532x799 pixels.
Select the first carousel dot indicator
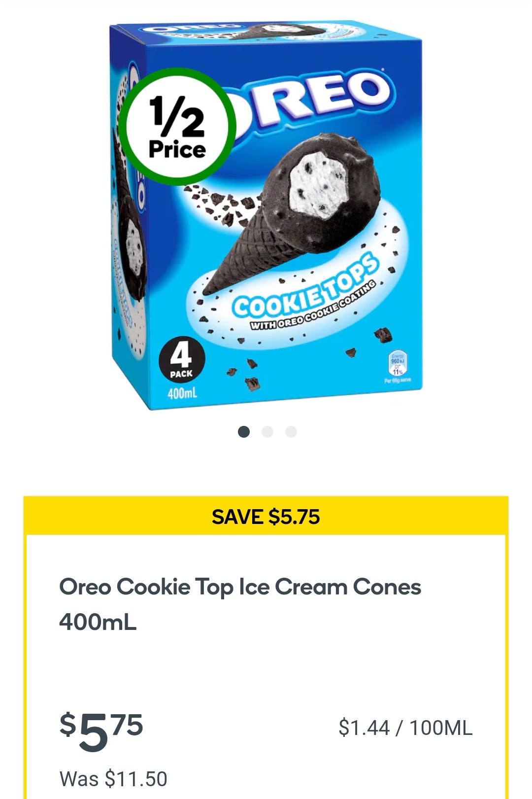point(243,432)
